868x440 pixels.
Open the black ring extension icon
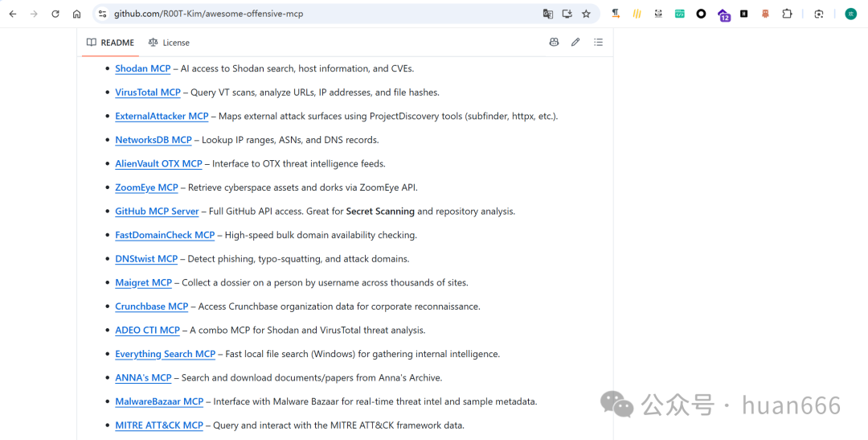[x=701, y=14]
